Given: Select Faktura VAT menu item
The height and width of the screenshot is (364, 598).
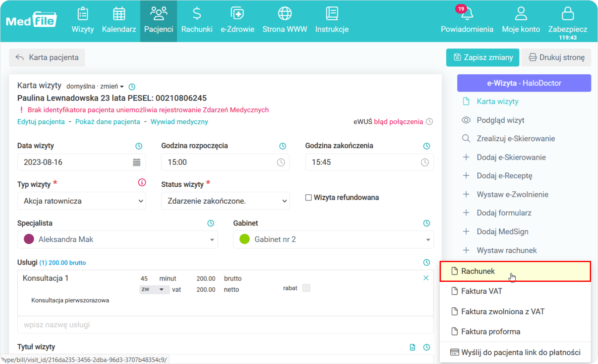Looking at the screenshot, I should click(515, 291).
